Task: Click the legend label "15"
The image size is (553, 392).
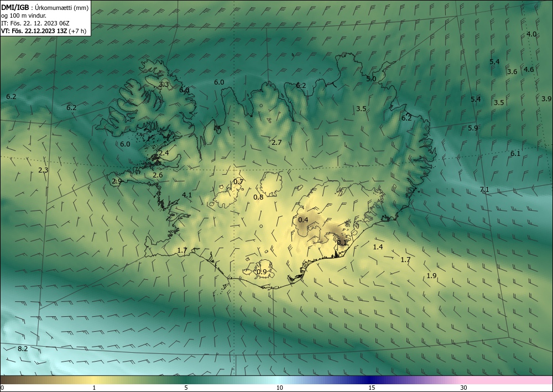Action: 372,388
